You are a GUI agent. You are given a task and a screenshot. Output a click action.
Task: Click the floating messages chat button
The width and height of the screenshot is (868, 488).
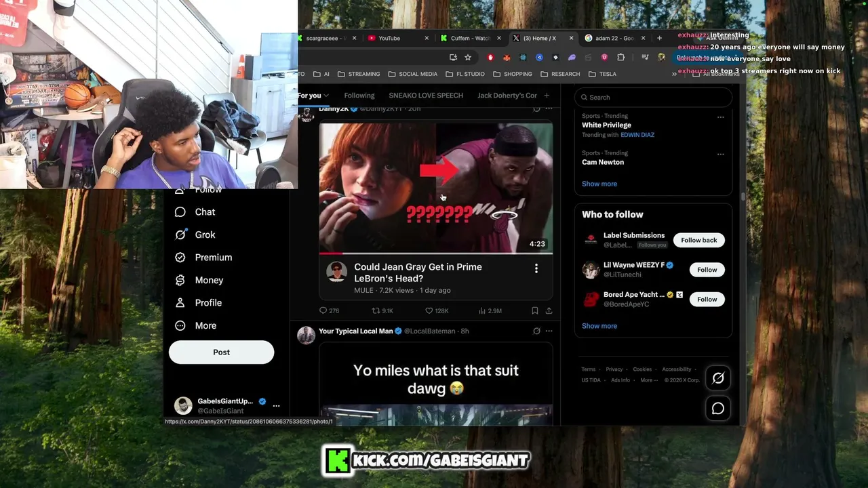(718, 408)
